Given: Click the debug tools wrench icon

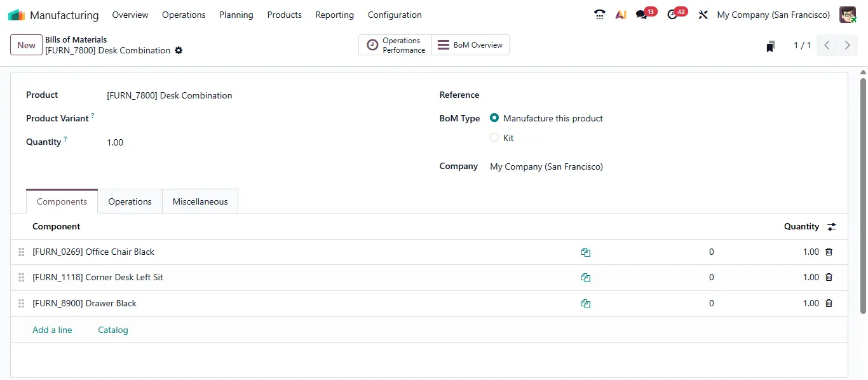Looking at the screenshot, I should tap(703, 15).
